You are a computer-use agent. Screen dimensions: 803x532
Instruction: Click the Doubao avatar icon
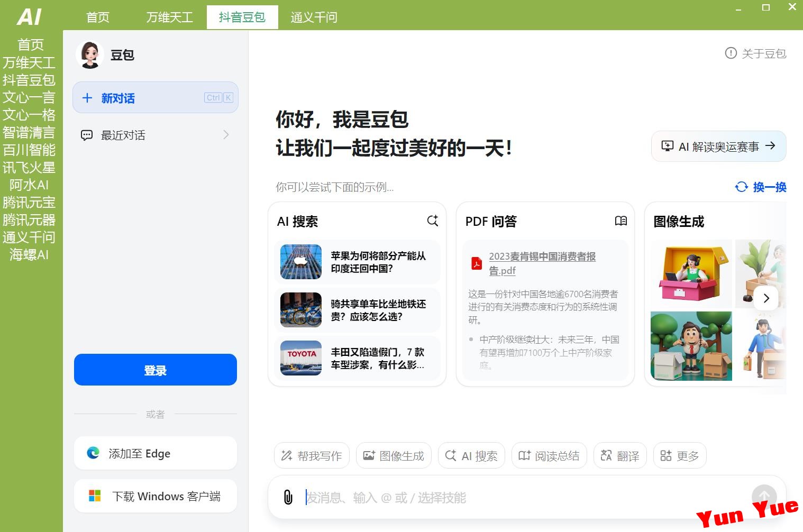(89, 55)
